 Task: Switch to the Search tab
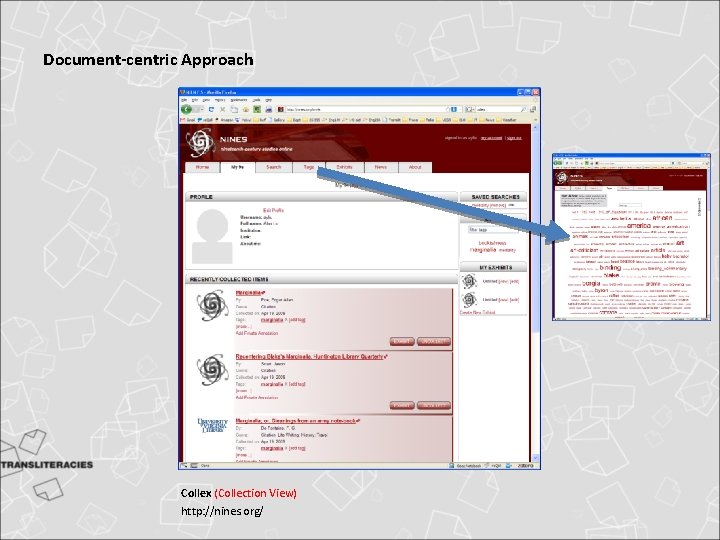(x=274, y=167)
